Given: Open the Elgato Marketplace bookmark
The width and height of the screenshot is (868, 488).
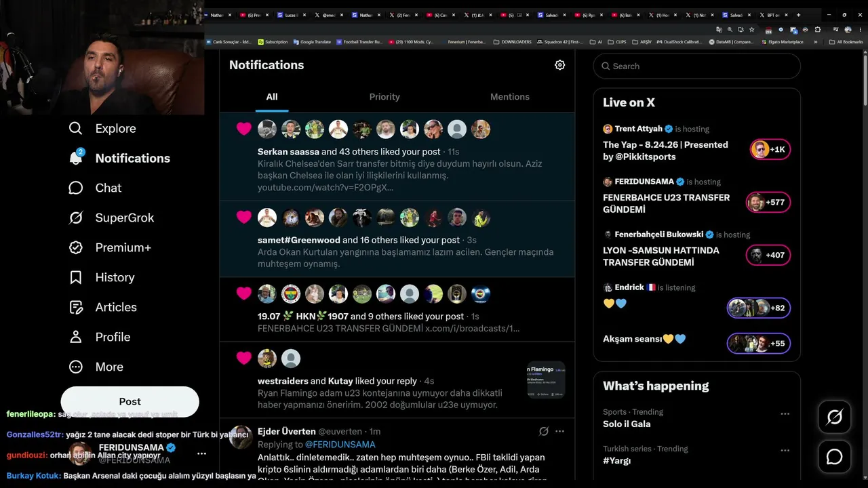Looking at the screenshot, I should [782, 42].
